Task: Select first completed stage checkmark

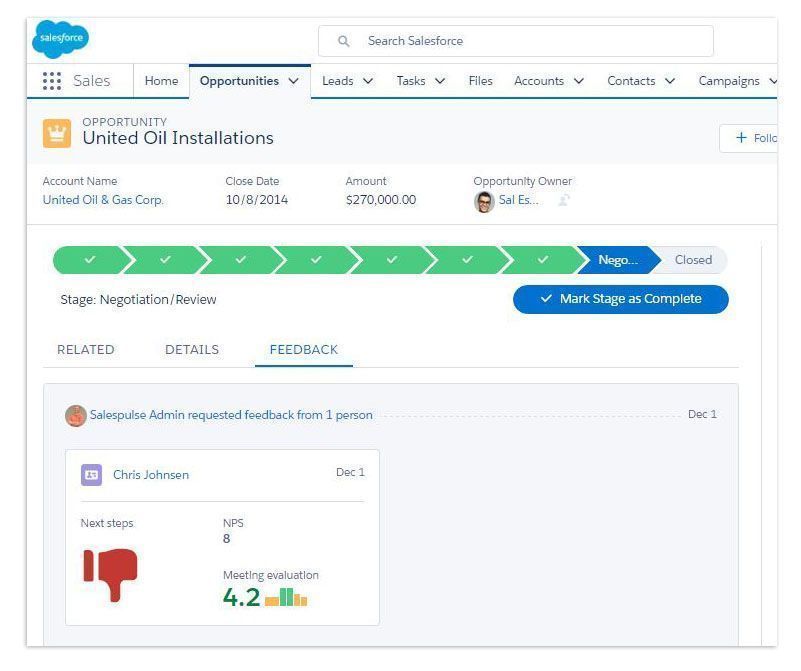Action: (90, 259)
